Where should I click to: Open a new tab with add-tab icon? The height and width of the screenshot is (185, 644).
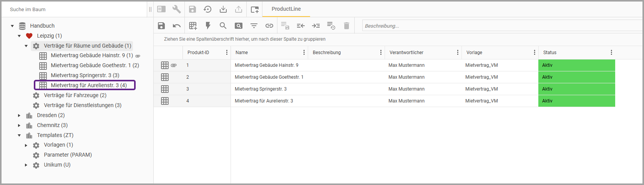(x=254, y=10)
